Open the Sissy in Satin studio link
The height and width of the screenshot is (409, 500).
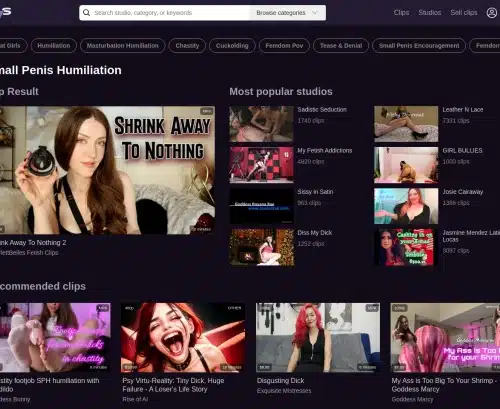[315, 192]
